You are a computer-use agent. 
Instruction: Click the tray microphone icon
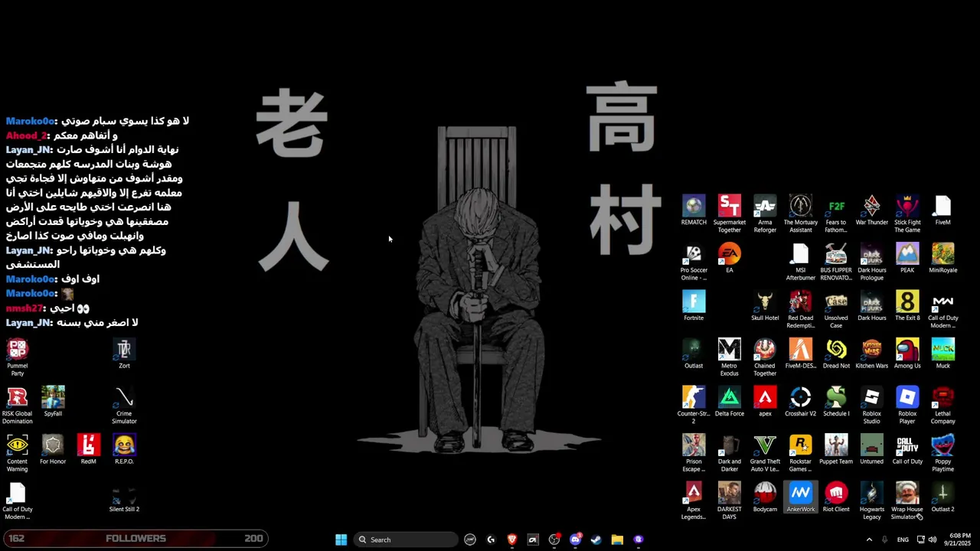885,540
